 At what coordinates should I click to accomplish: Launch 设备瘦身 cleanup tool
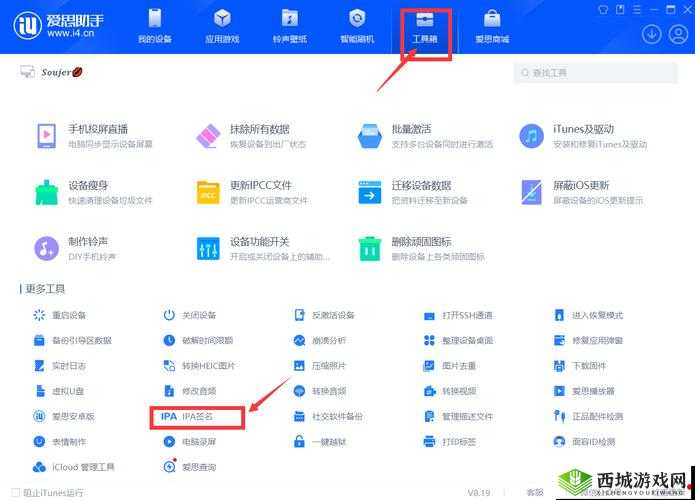(x=94, y=192)
